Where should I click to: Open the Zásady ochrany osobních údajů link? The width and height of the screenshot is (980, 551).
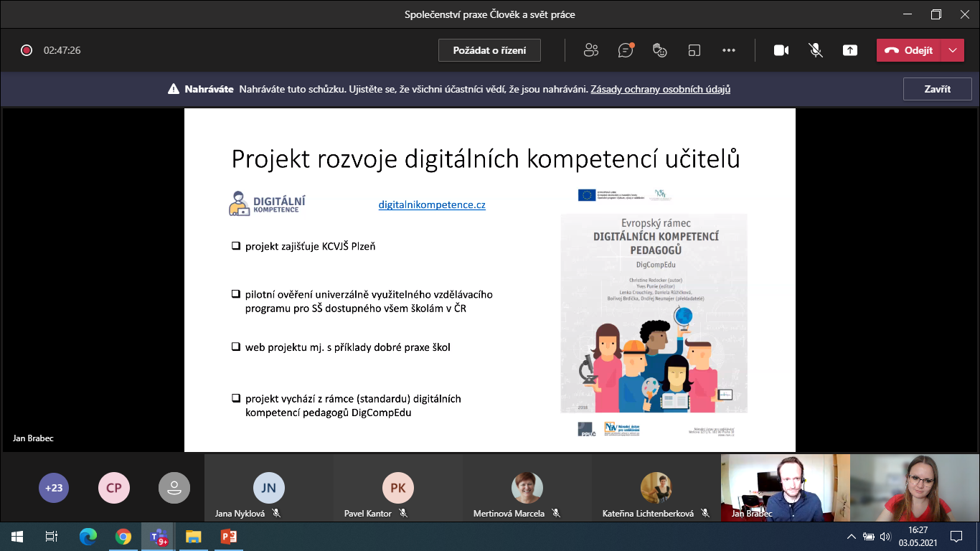(660, 90)
